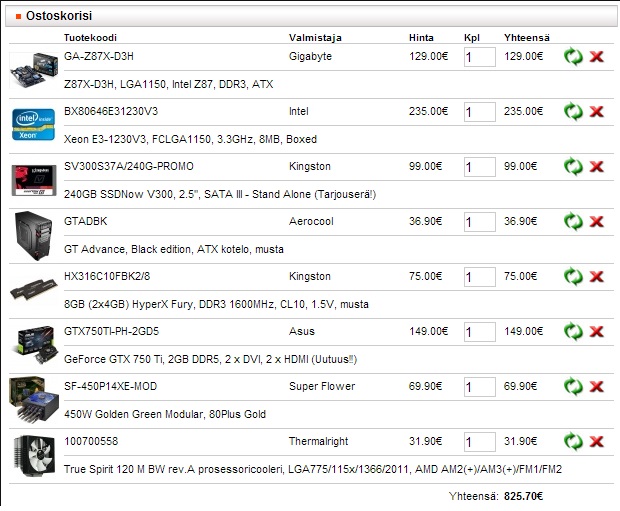620x511 pixels.
Task: Select the 'GT Advance, Black edition' description
Action: click(174, 249)
